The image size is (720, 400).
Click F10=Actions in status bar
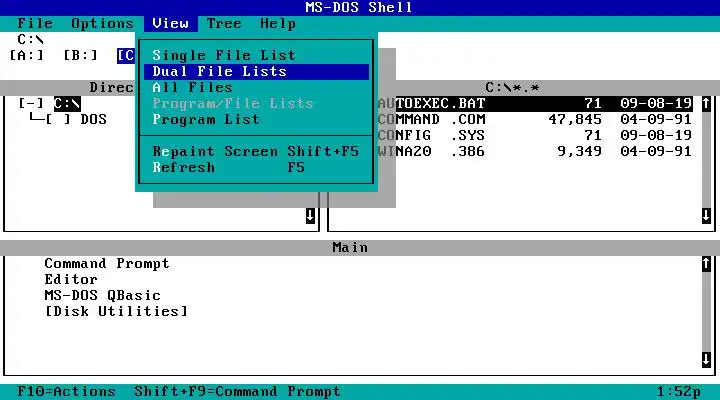click(x=66, y=392)
